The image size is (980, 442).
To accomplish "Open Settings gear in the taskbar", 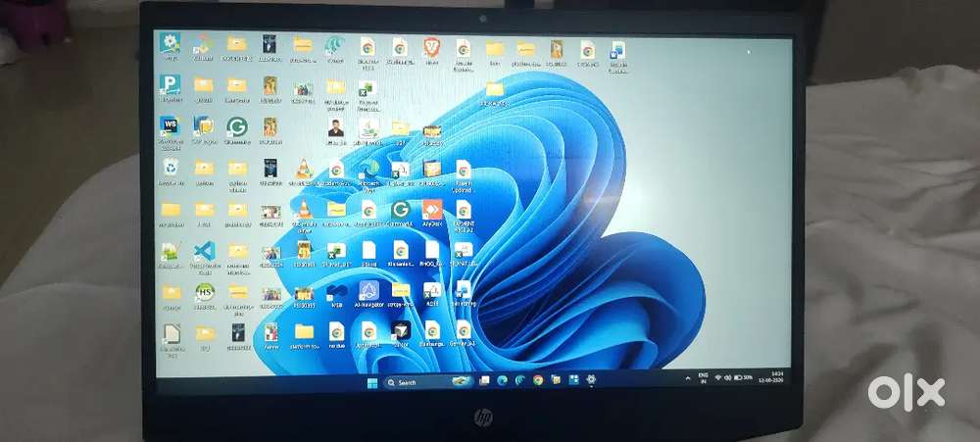I will pos(591,379).
